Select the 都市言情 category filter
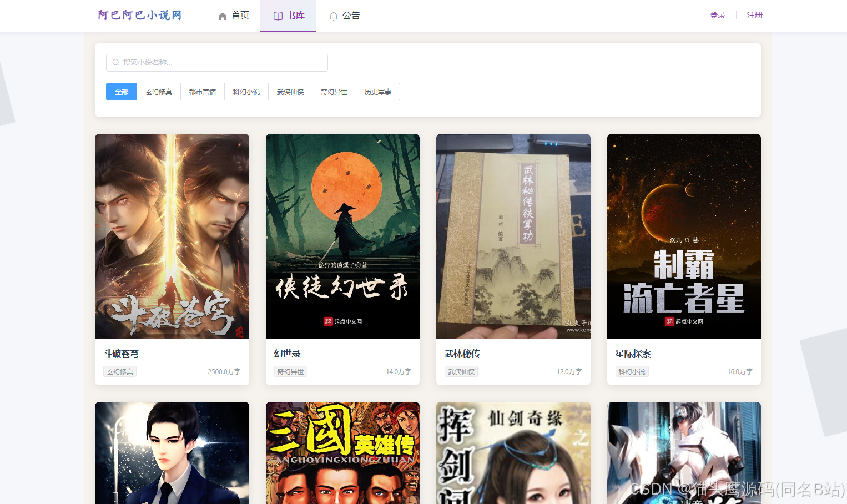The width and height of the screenshot is (847, 504). (203, 92)
